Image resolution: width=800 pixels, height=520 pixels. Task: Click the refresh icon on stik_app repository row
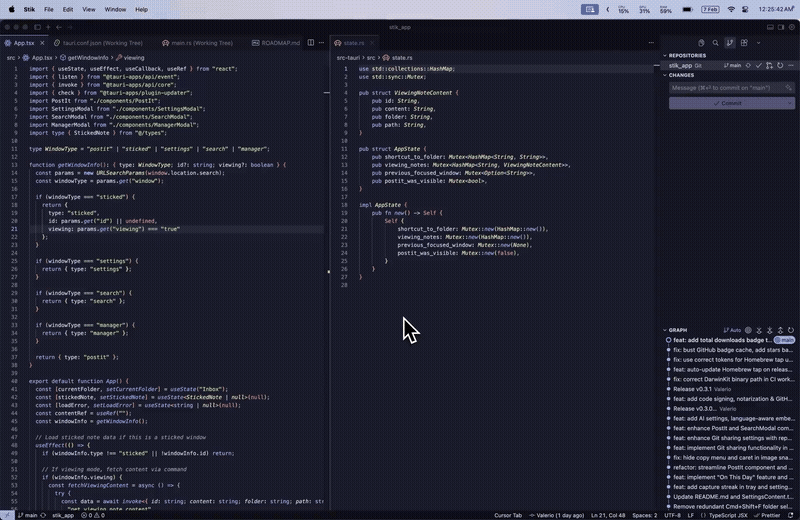(780, 65)
